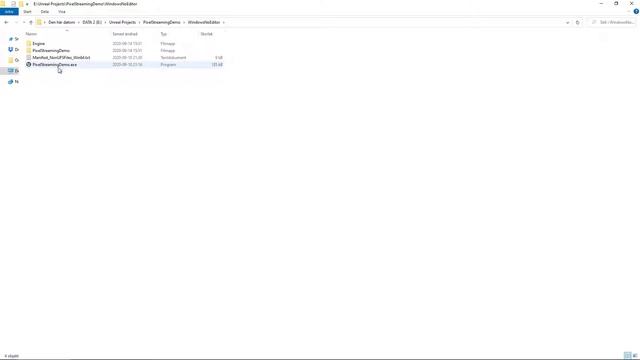
Task: Click the file size of PixelStreamingDemo.exe
Action: point(217,64)
